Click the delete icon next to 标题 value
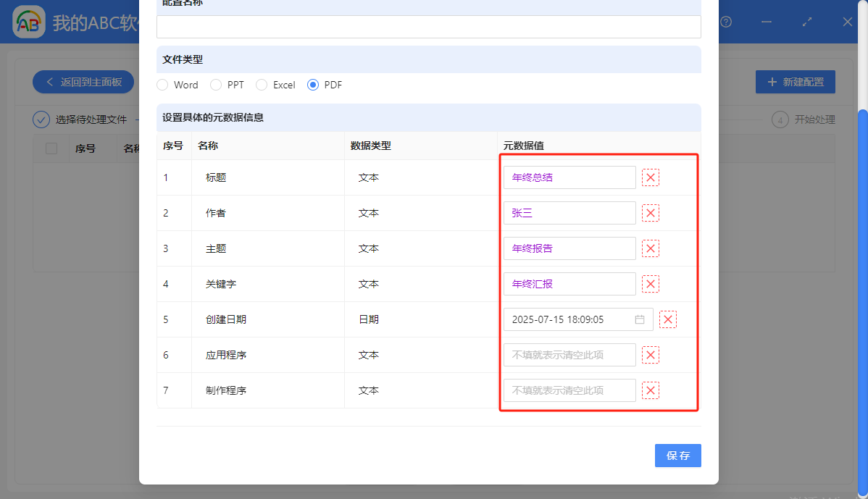Viewport: 868px width, 499px height. (x=650, y=177)
